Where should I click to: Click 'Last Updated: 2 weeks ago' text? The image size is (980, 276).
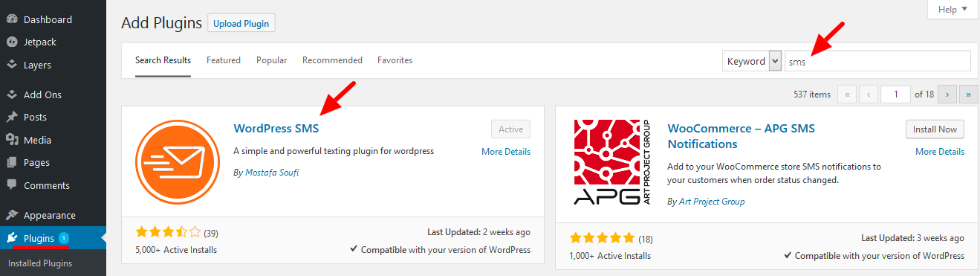[479, 232]
